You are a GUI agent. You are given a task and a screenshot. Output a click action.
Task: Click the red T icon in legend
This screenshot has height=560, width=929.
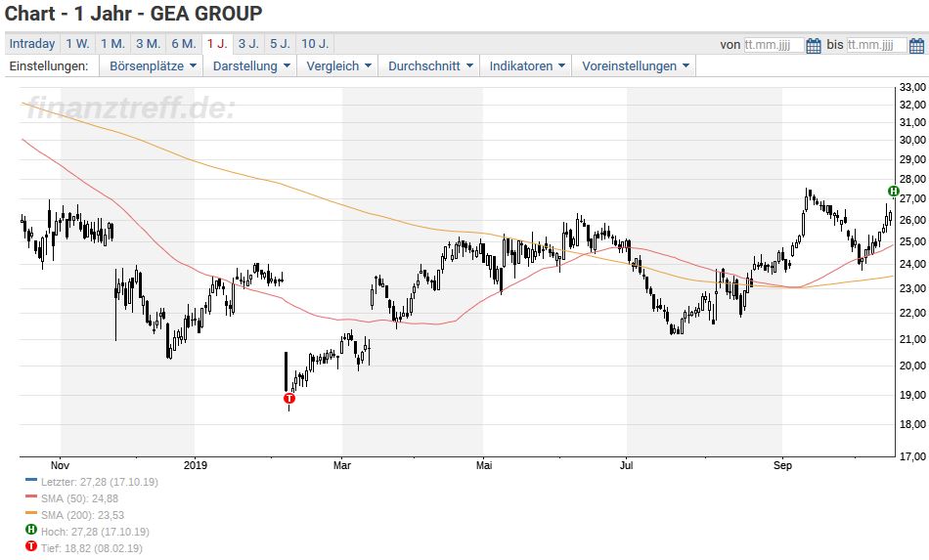[x=31, y=546]
